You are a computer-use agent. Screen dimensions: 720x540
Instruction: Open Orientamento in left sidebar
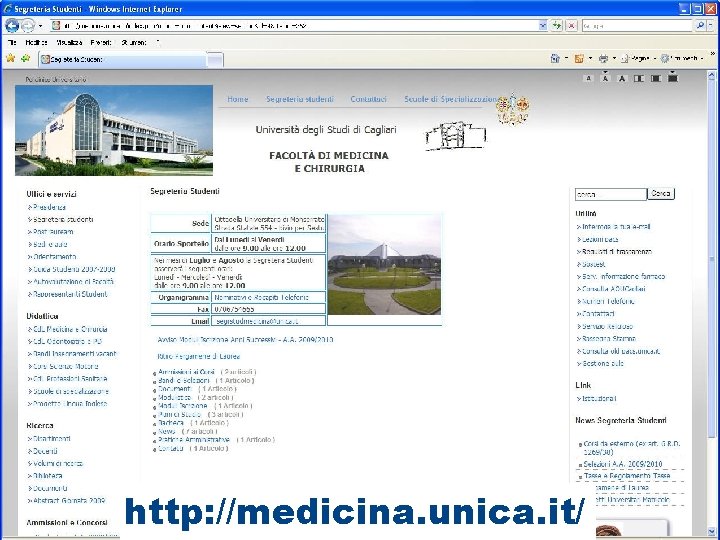click(x=55, y=257)
